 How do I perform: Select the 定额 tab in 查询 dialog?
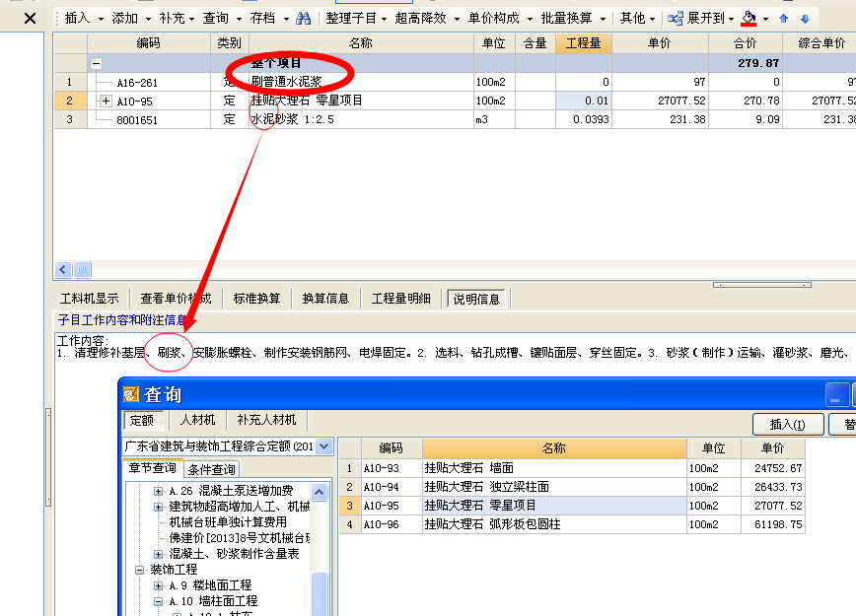142,420
